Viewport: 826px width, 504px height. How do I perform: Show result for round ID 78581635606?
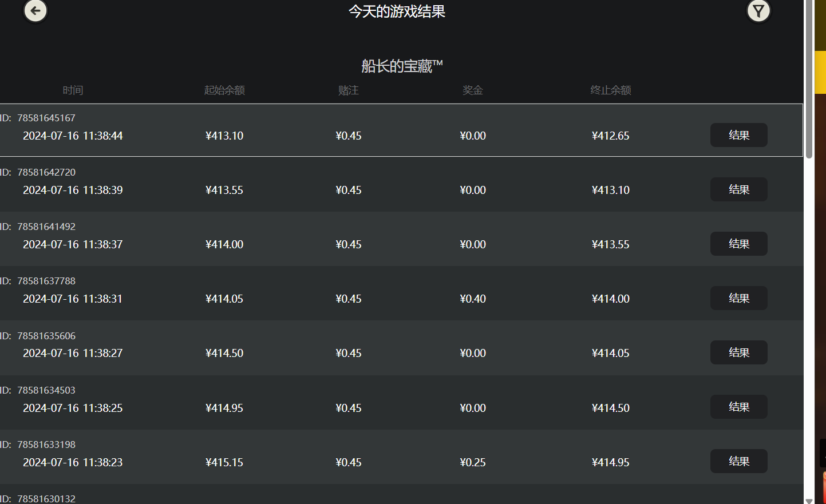coord(738,352)
